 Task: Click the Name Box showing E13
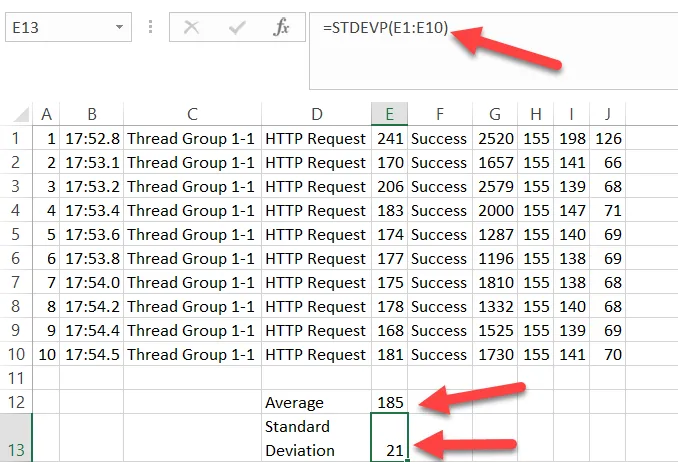tap(68, 27)
